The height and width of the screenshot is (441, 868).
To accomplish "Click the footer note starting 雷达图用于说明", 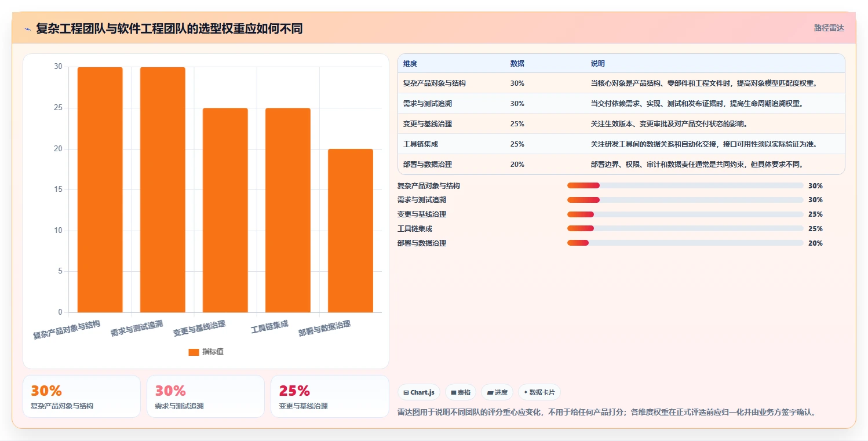I will (x=607, y=413).
